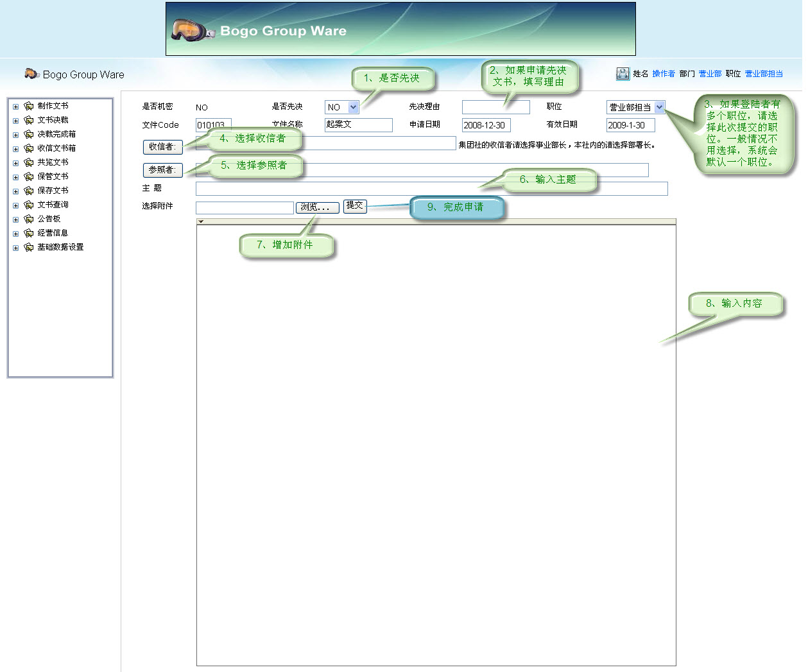The width and height of the screenshot is (808, 672).
Task: Expand the 决裁完成箱 tree node
Action: (15, 135)
